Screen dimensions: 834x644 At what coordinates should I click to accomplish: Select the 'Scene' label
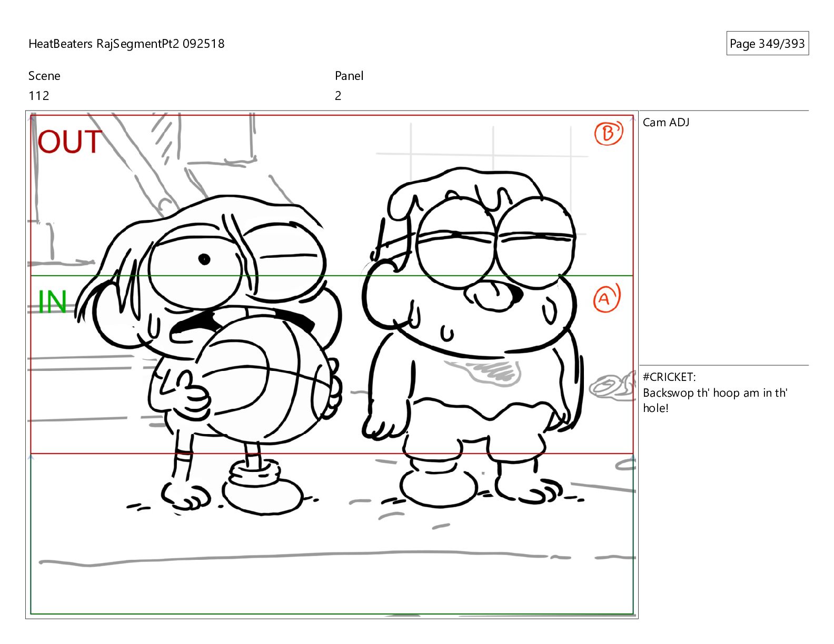click(x=44, y=76)
